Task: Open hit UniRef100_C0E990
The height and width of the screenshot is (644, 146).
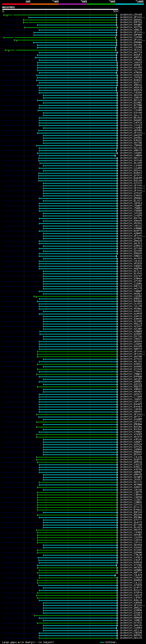Action: [x=131, y=93]
